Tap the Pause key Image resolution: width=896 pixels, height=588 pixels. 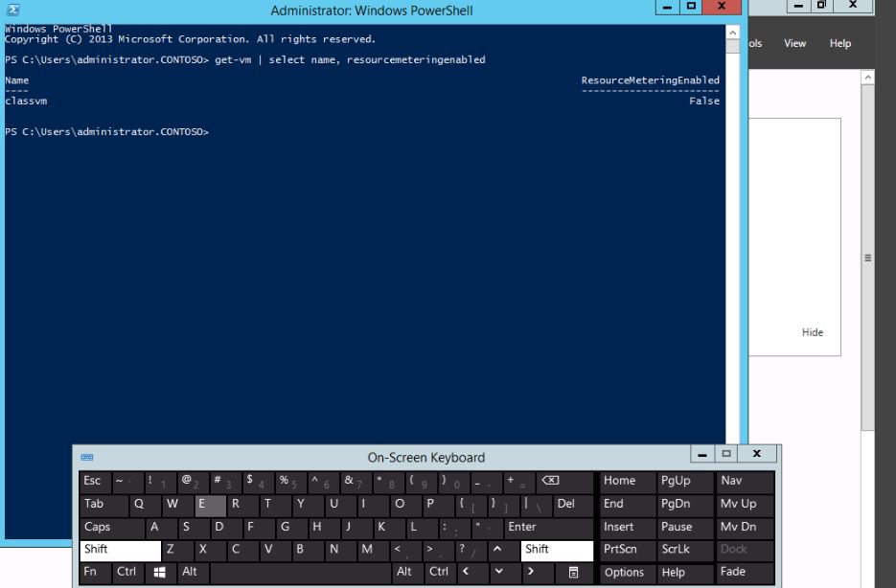[684, 527]
